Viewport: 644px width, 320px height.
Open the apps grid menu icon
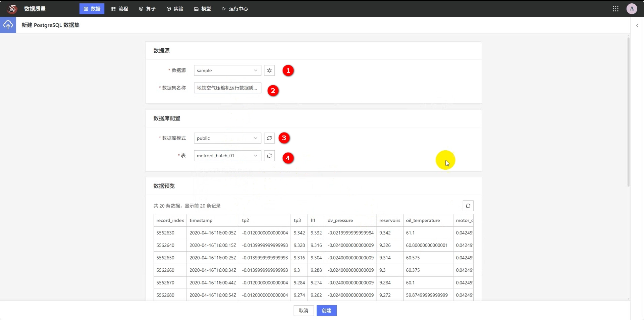coord(615,9)
